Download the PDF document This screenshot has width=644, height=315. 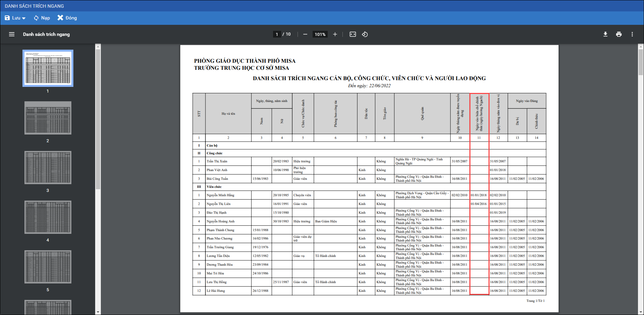click(x=605, y=34)
